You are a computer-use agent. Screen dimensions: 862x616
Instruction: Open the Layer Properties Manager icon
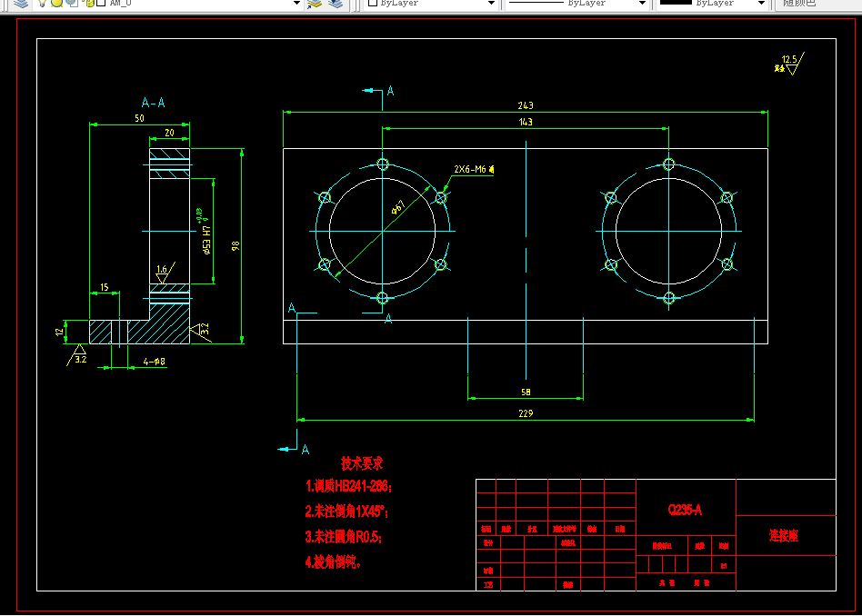pos(20,3)
